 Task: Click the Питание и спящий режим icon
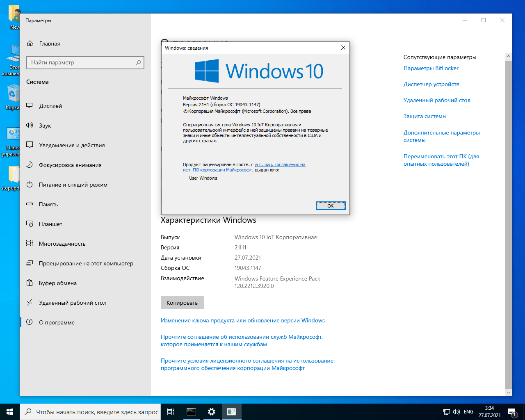[x=30, y=185]
